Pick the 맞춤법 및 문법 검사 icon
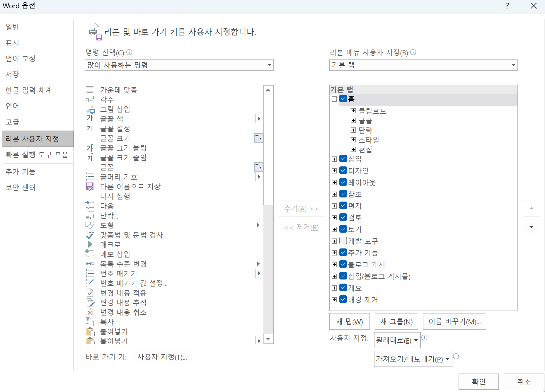 90,235
